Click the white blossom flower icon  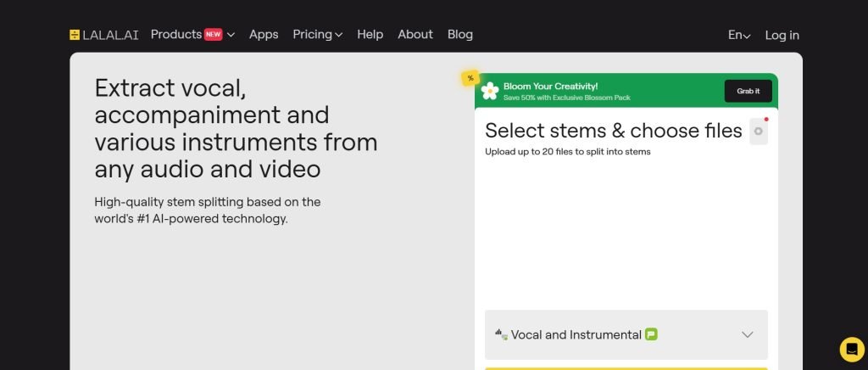coord(490,91)
